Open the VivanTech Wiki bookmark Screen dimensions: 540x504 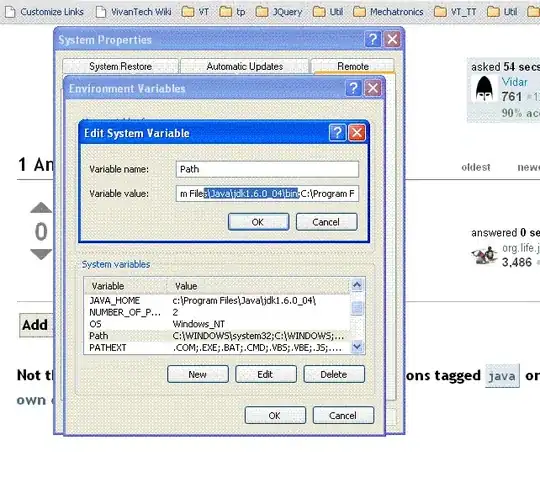[x=134, y=12]
